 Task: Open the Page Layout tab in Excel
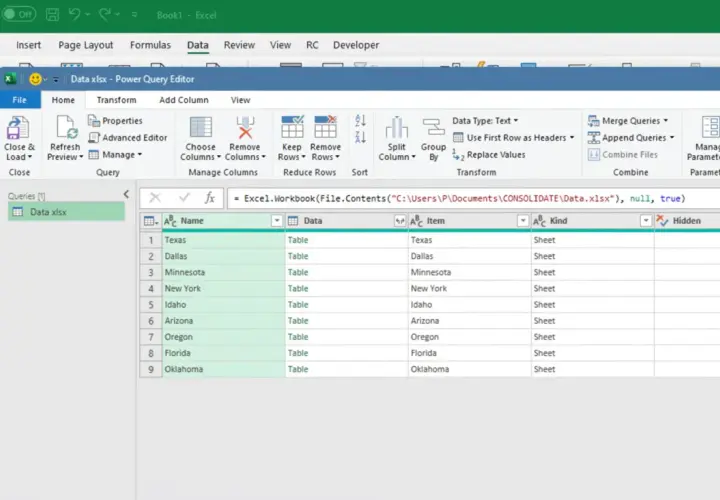pos(85,45)
